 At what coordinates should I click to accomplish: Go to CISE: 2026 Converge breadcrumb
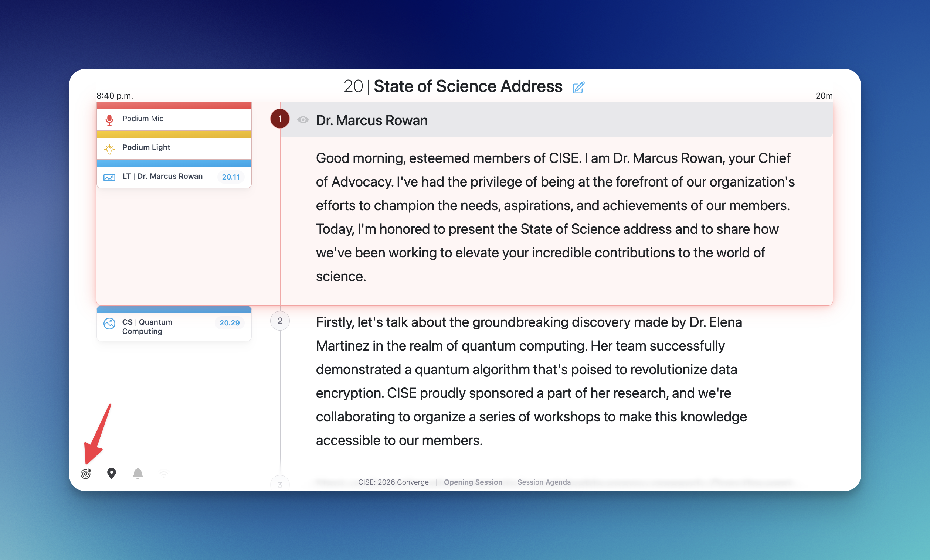(393, 482)
